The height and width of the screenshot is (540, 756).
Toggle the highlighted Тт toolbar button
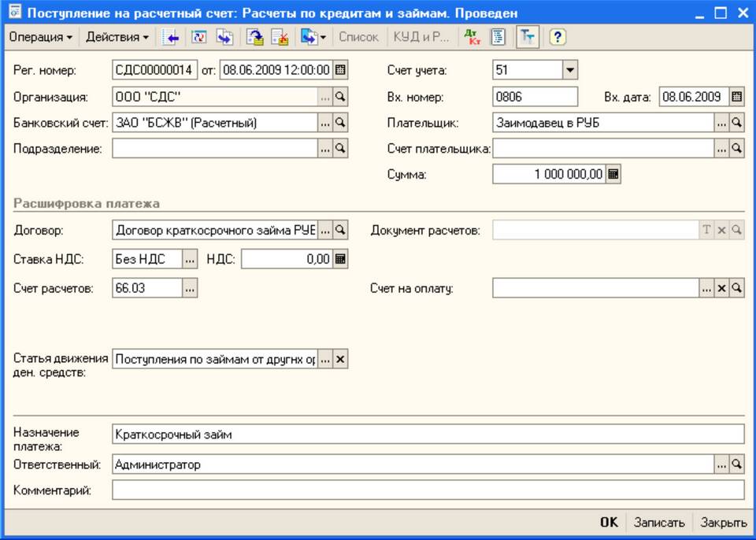coord(528,37)
